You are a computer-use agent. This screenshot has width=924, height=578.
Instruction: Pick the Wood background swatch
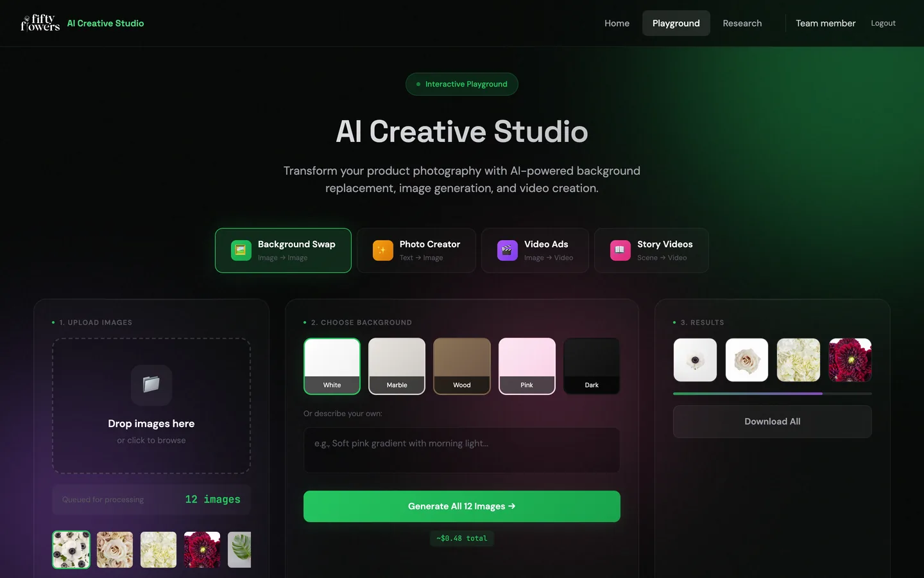462,366
